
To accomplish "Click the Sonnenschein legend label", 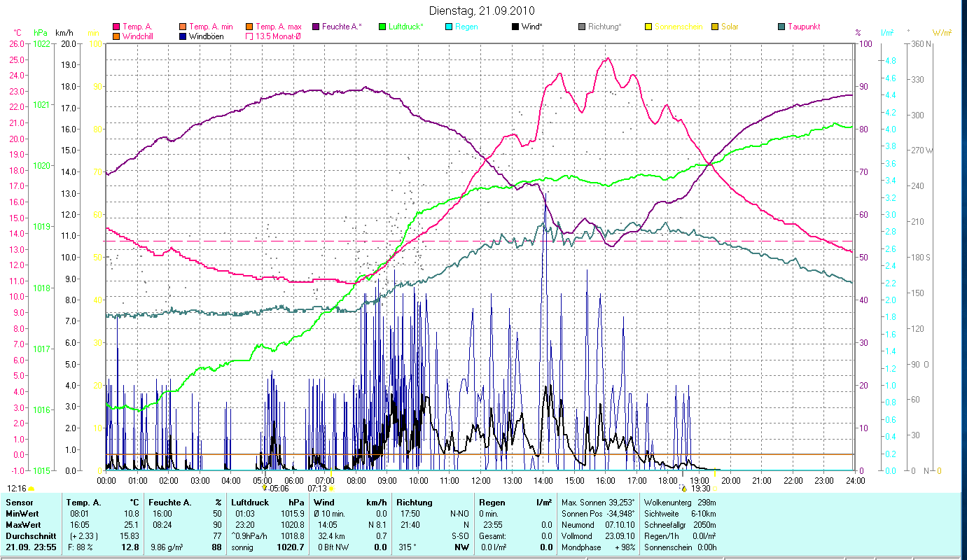I will (678, 27).
